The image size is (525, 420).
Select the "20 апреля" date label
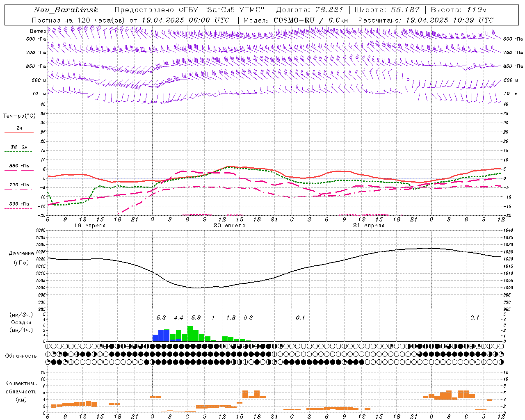pos(229,226)
